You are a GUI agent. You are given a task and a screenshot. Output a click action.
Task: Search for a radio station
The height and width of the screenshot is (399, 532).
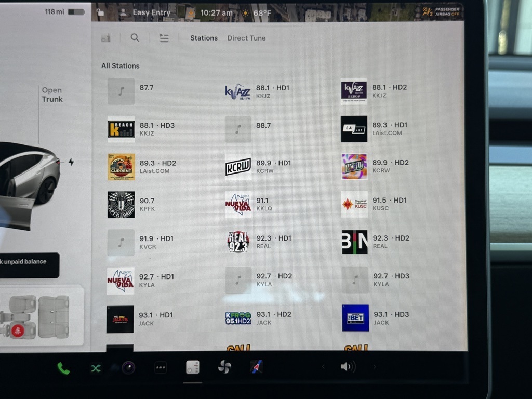135,38
